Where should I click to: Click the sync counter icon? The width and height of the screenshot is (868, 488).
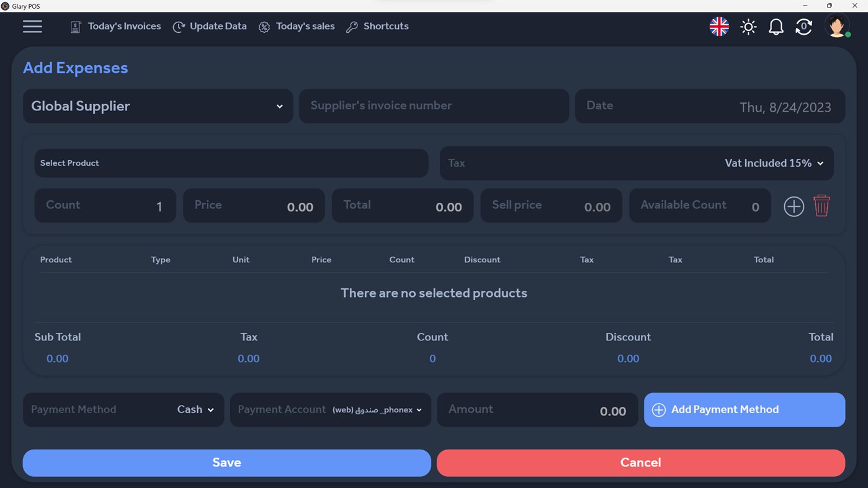(x=803, y=27)
